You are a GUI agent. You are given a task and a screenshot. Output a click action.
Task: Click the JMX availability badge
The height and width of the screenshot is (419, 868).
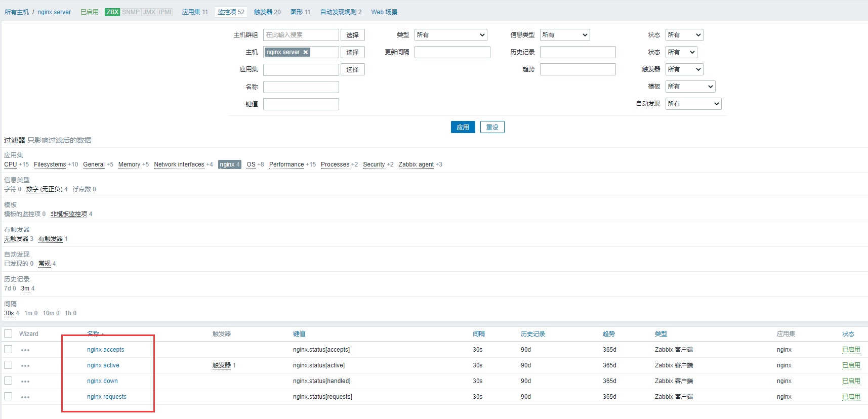[149, 12]
